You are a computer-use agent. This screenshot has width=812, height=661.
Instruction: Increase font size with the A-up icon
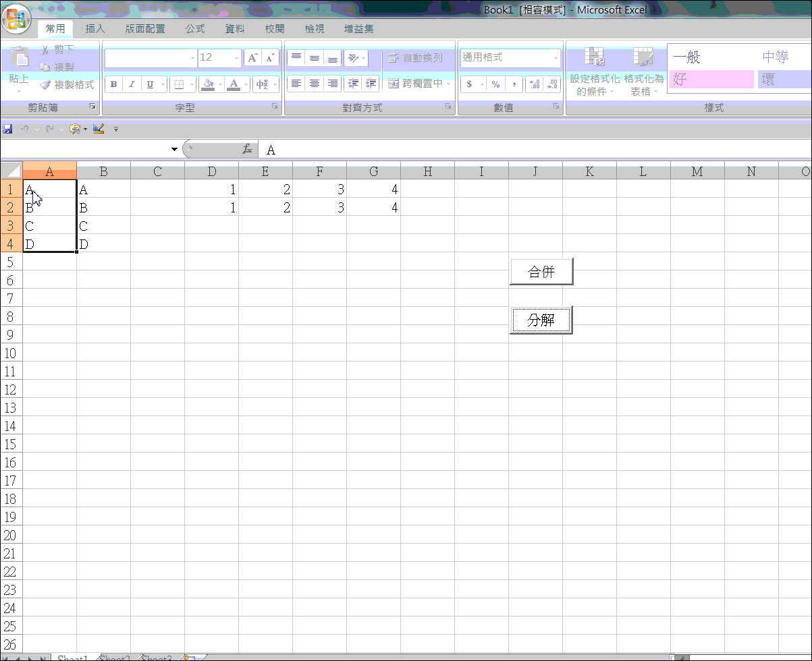[252, 58]
